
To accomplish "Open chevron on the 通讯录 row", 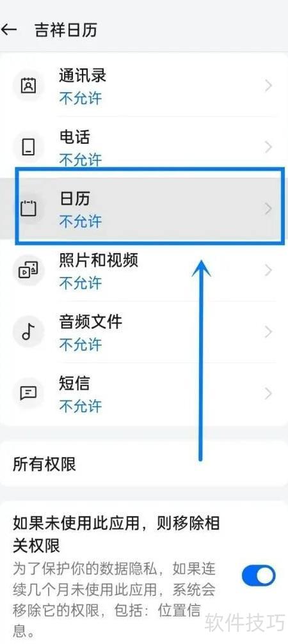I will click(268, 86).
